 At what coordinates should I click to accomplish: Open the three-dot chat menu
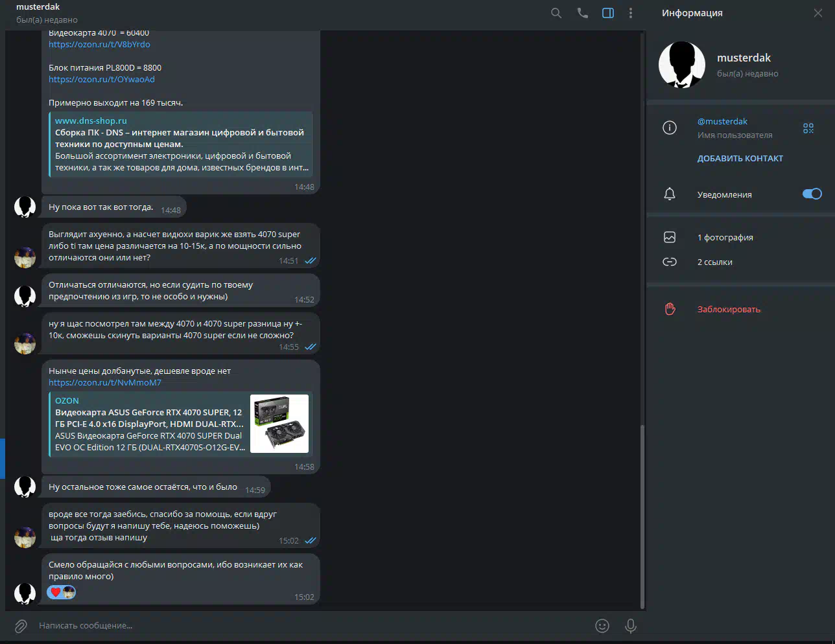tap(631, 13)
